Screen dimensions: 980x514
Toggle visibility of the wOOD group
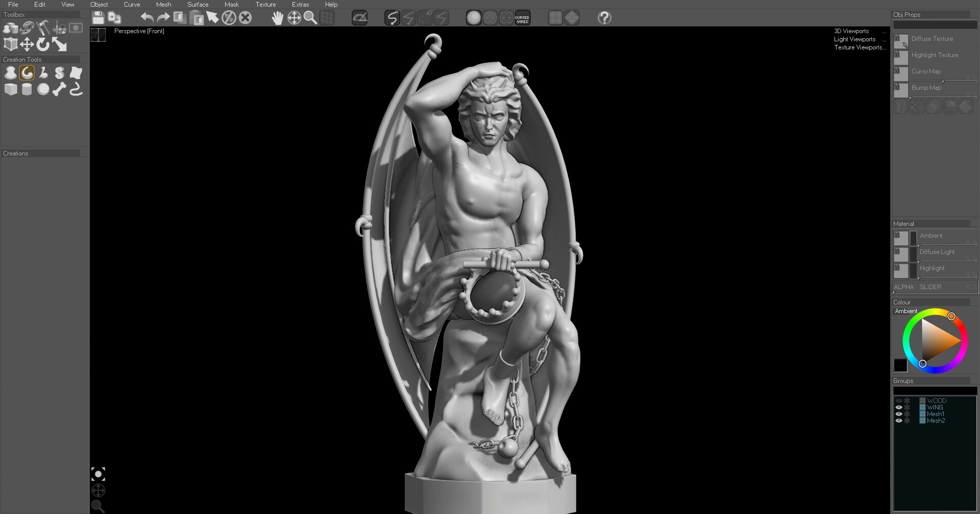tap(899, 400)
